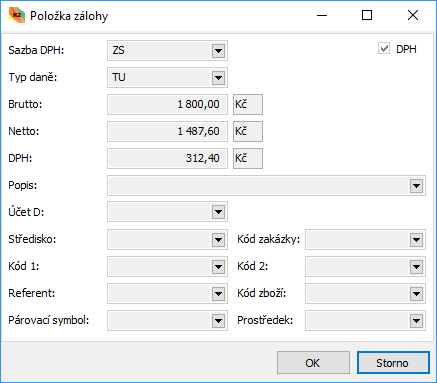The image size is (437, 383).
Task: Expand the Kód zakázky dropdown
Action: pos(416,240)
